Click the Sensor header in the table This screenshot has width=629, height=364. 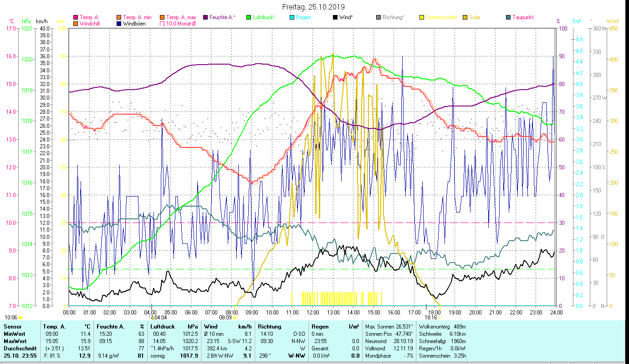pos(12,327)
